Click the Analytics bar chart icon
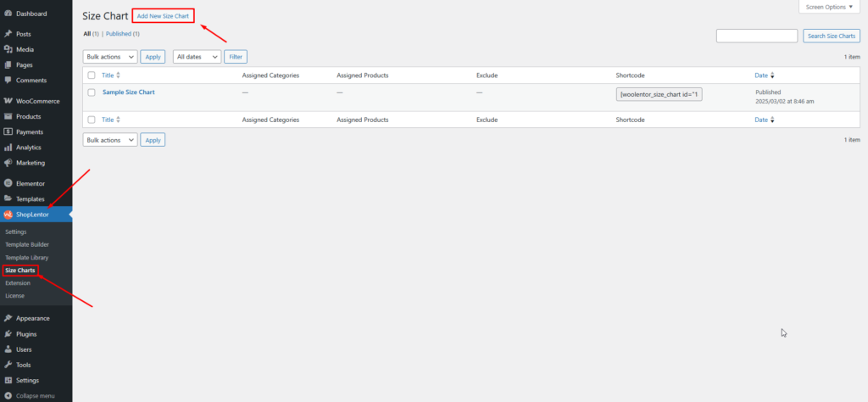Viewport: 868px width, 402px height. click(8, 148)
